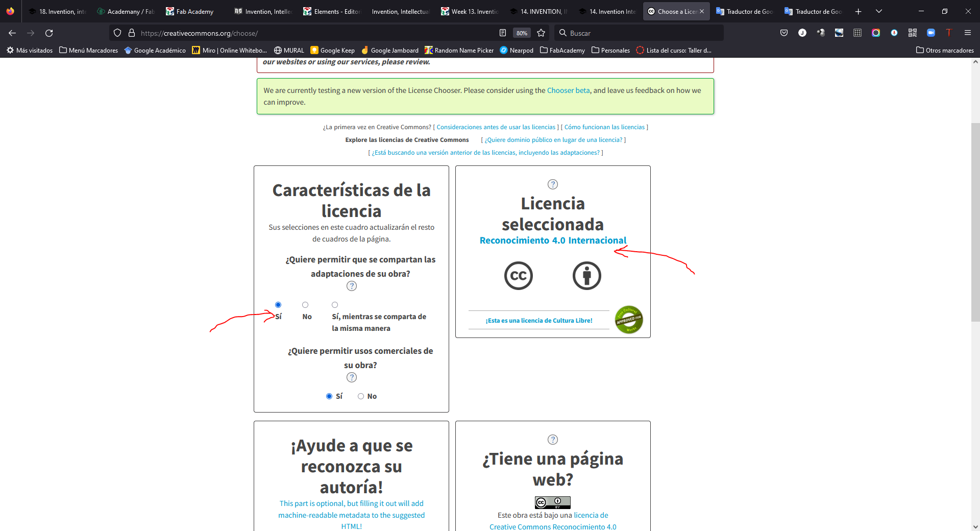Launch the Zoom extension icon

pos(931,33)
